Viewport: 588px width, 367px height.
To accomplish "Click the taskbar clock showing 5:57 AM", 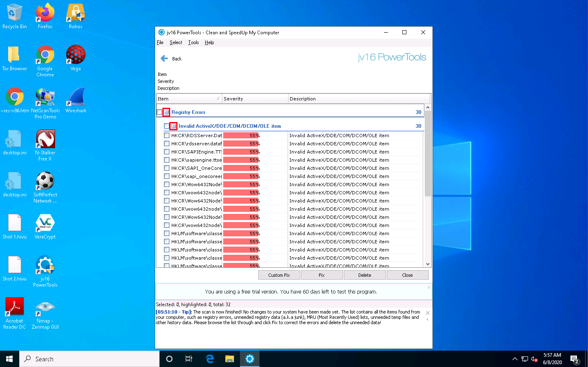I will 552,359.
